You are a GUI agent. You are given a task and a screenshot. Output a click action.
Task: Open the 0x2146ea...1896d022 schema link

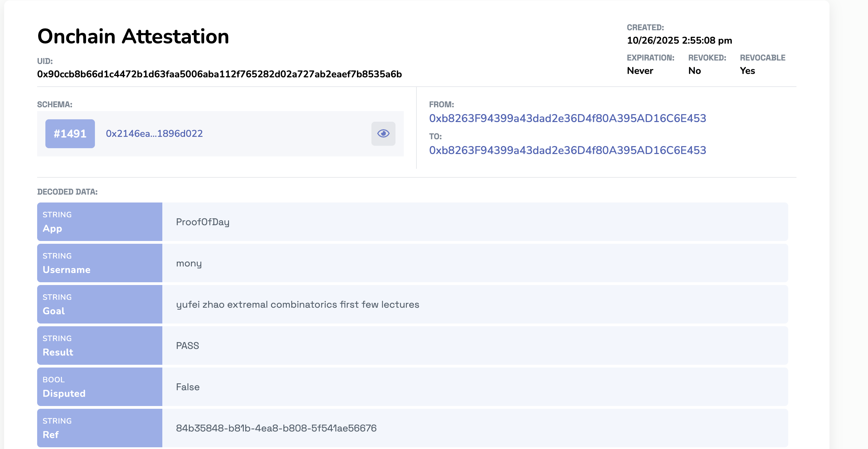pyautogui.click(x=154, y=133)
